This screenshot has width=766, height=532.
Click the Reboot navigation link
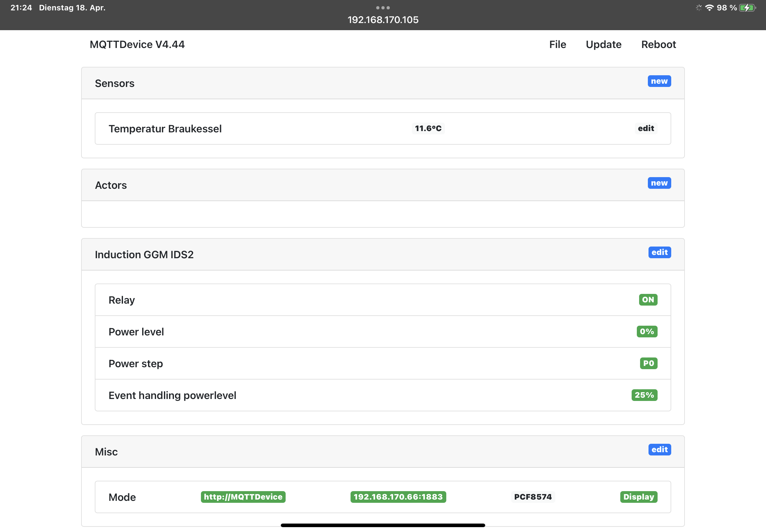pyautogui.click(x=658, y=44)
